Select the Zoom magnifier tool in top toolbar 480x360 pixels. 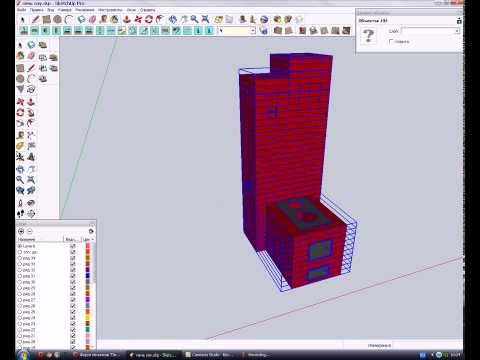point(194,20)
